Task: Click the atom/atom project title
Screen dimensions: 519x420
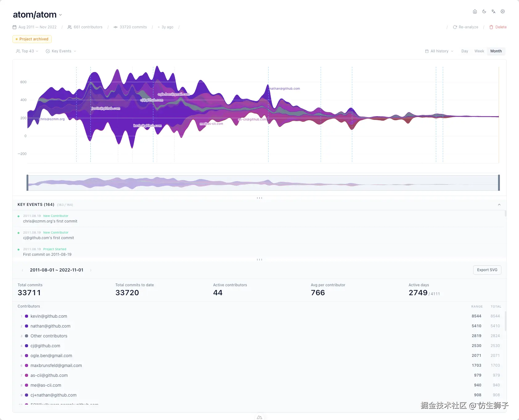Action: pyautogui.click(x=35, y=14)
